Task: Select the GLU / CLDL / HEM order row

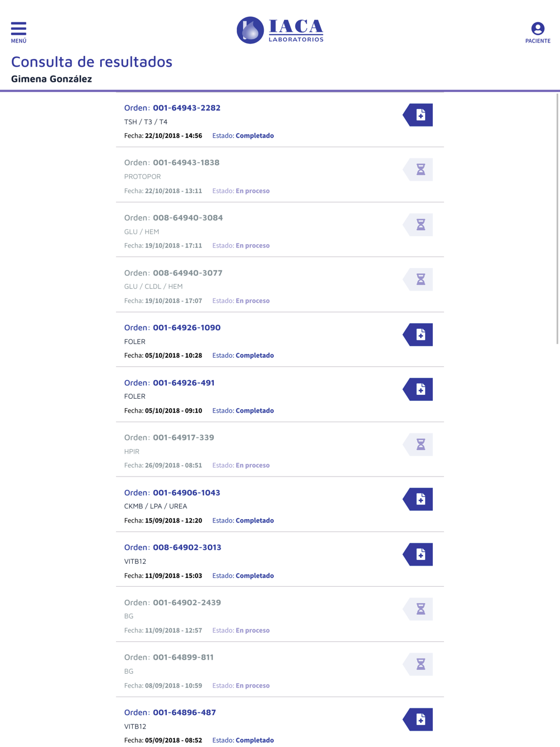Action: click(280, 285)
